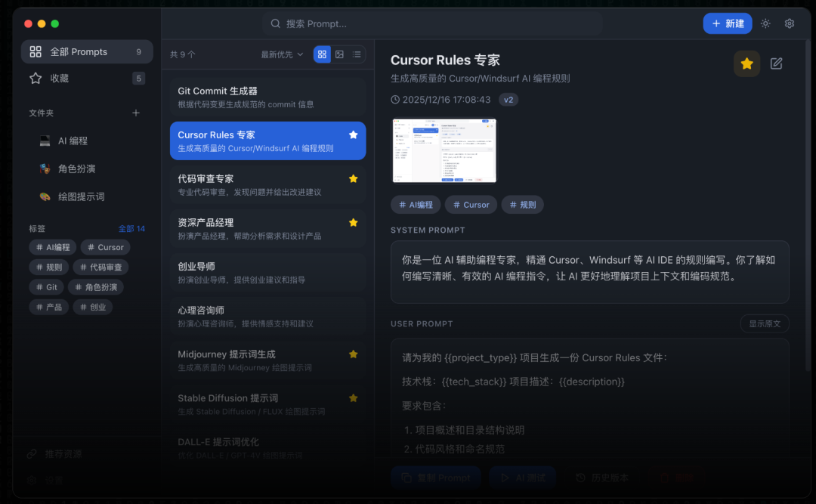Filter by sidebar tag 规则
816x504 pixels.
tap(49, 267)
